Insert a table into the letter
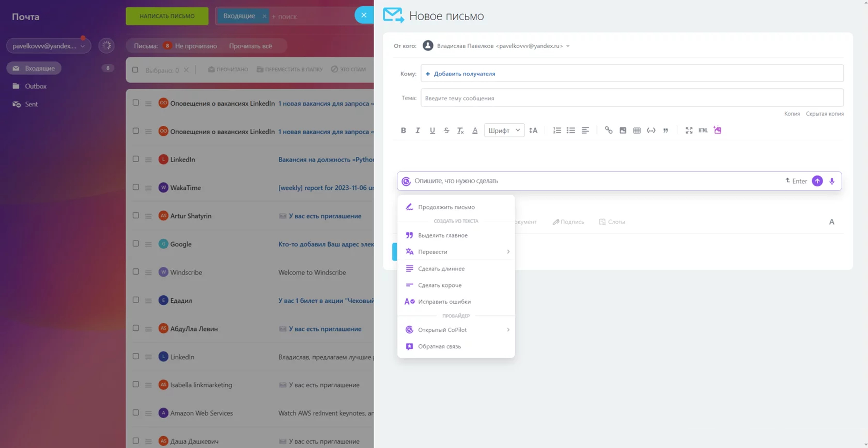The width and height of the screenshot is (868, 448). (x=637, y=130)
